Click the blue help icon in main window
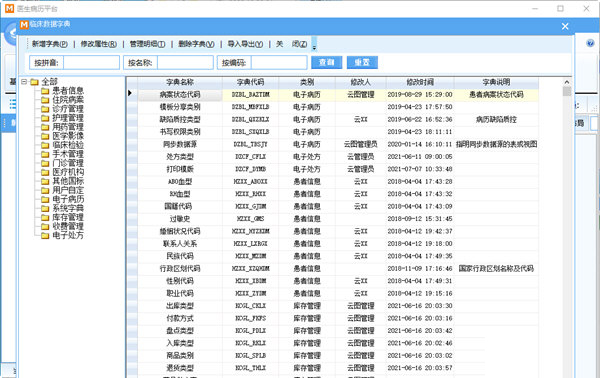This screenshot has width=600, height=378. (590, 43)
